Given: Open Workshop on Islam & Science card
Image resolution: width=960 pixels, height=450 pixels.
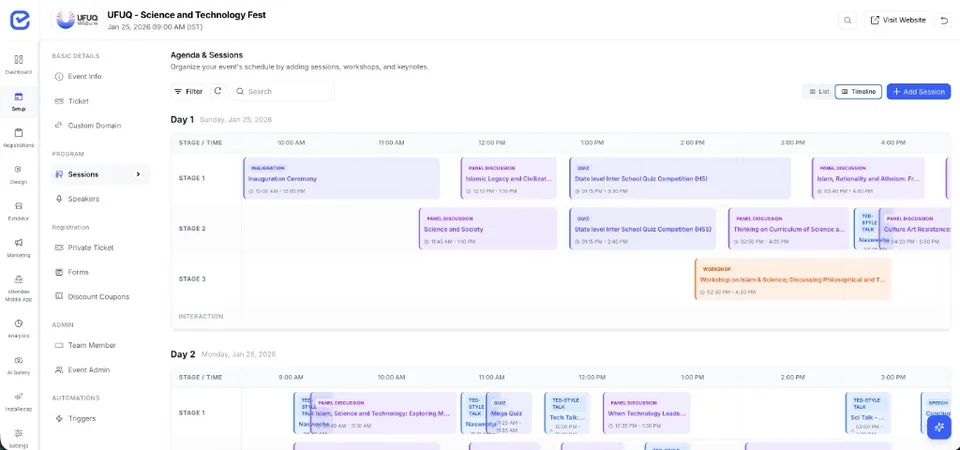Looking at the screenshot, I should [x=793, y=279].
